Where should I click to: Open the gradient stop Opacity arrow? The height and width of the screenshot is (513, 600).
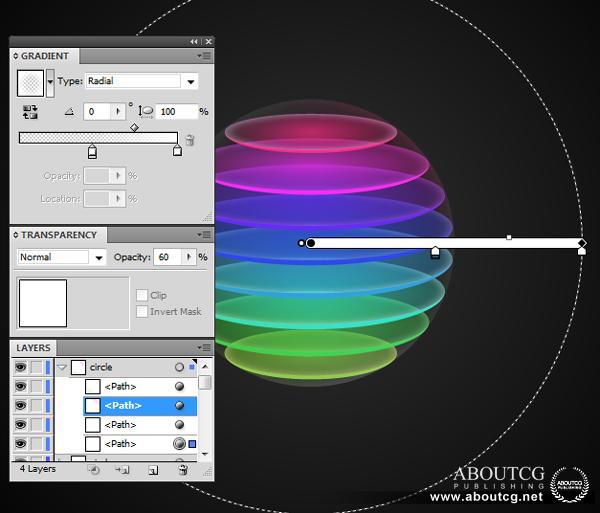pos(118,176)
